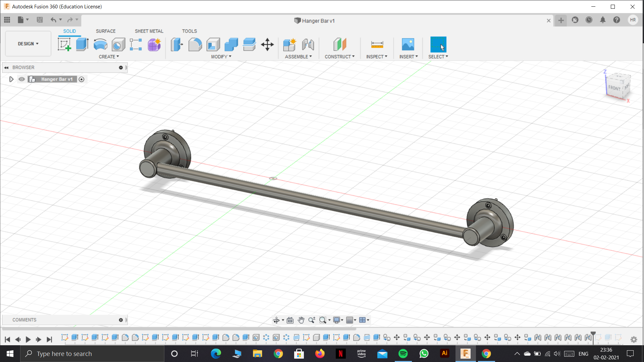The image size is (644, 362).
Task: Select the Hole tool
Action: [x=118, y=44]
